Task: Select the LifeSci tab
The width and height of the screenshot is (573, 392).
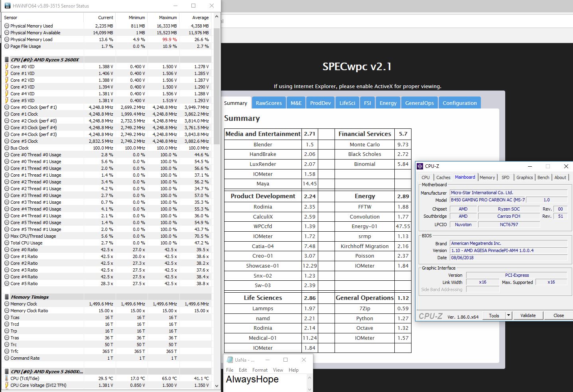Action: (x=347, y=103)
